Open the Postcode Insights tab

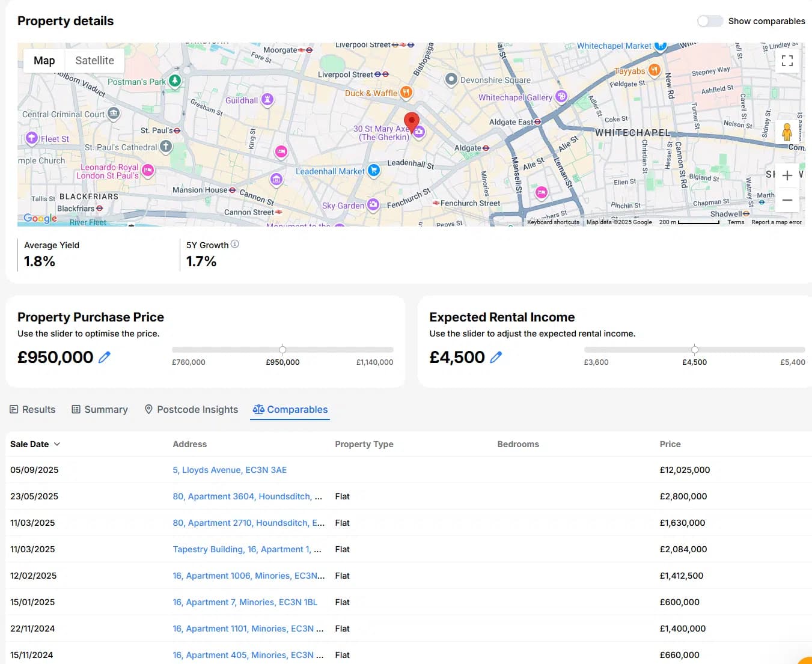click(x=191, y=409)
